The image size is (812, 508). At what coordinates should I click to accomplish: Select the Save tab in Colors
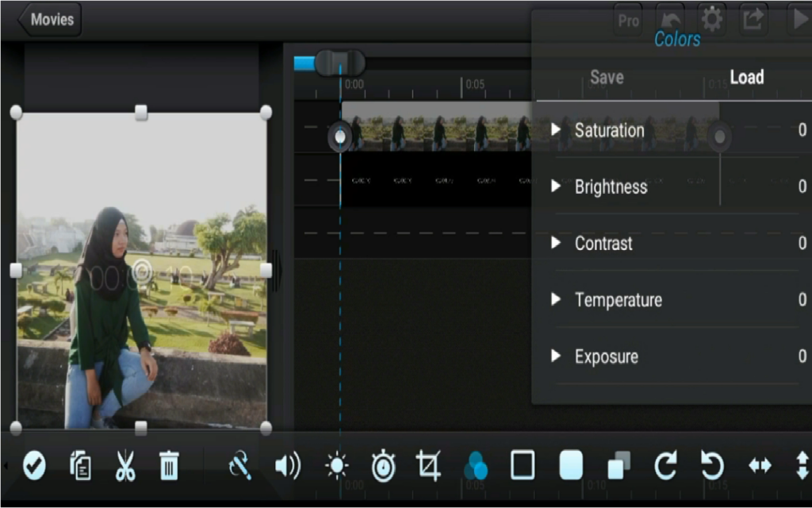pyautogui.click(x=607, y=77)
